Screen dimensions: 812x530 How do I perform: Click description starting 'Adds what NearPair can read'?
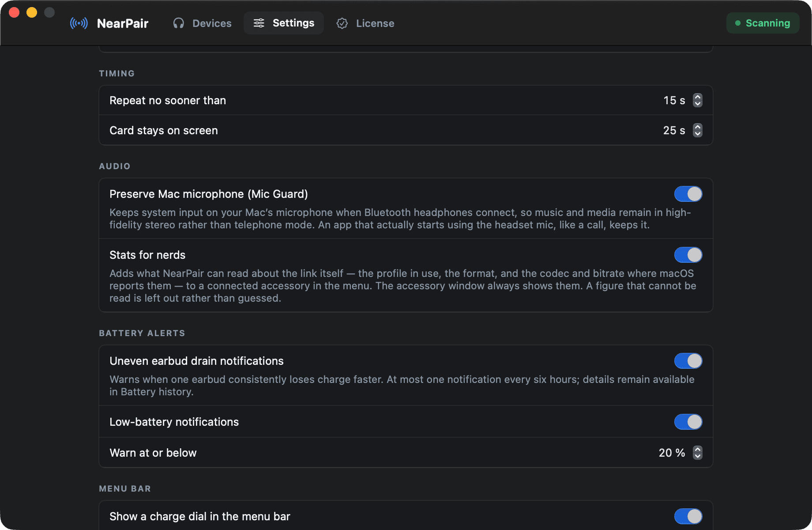[403, 286]
